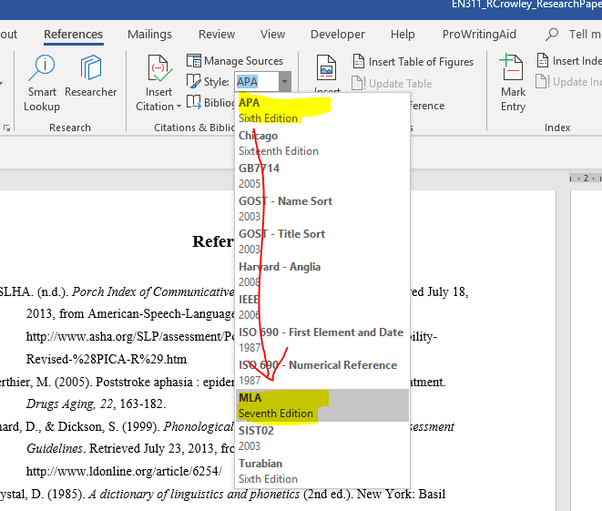The image size is (602, 511).
Task: Launch the Researcher pane
Action: 91,76
